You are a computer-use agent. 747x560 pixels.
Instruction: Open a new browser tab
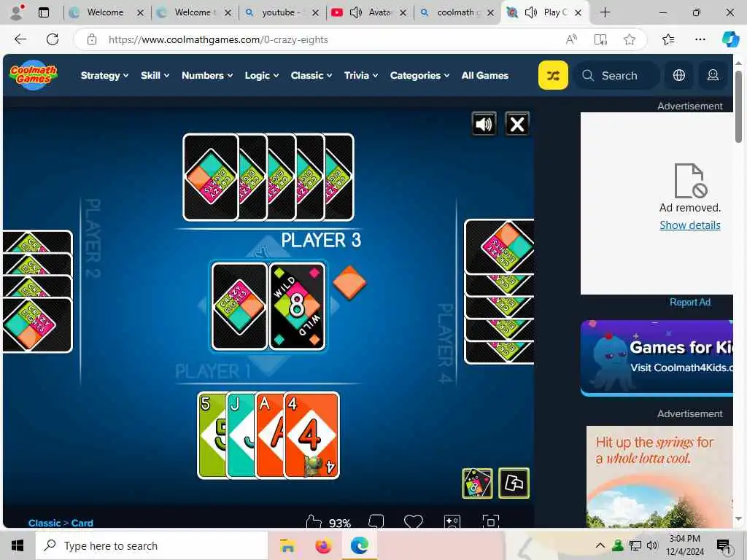pyautogui.click(x=605, y=12)
